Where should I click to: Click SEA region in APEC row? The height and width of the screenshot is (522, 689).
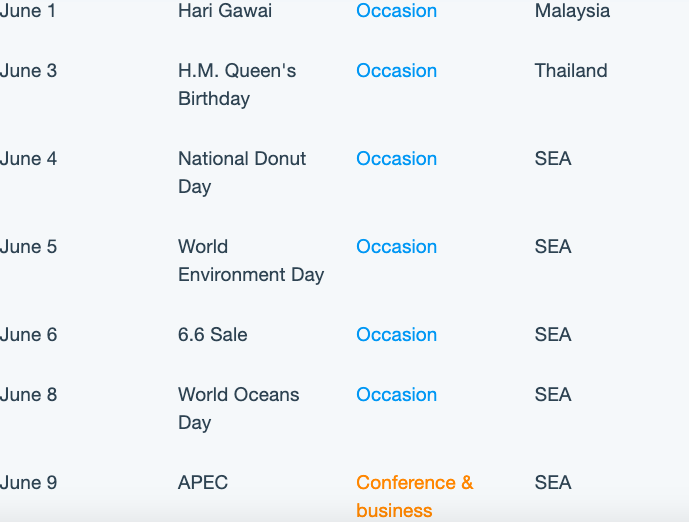(x=553, y=483)
